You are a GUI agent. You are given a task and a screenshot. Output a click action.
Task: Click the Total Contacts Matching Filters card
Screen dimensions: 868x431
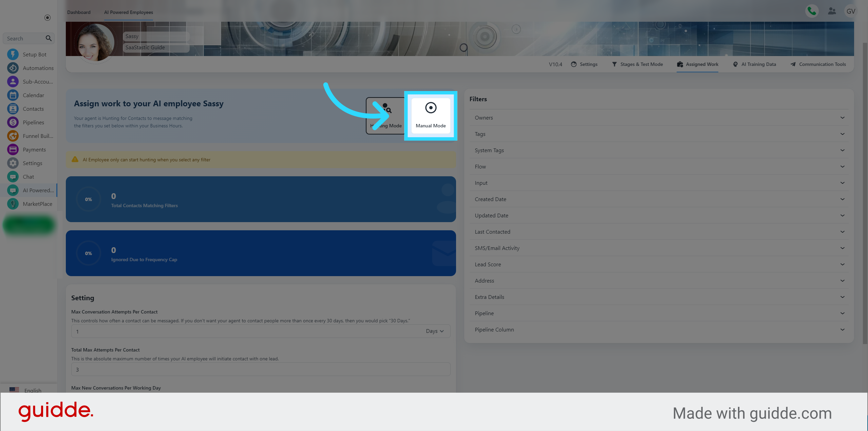coord(261,199)
